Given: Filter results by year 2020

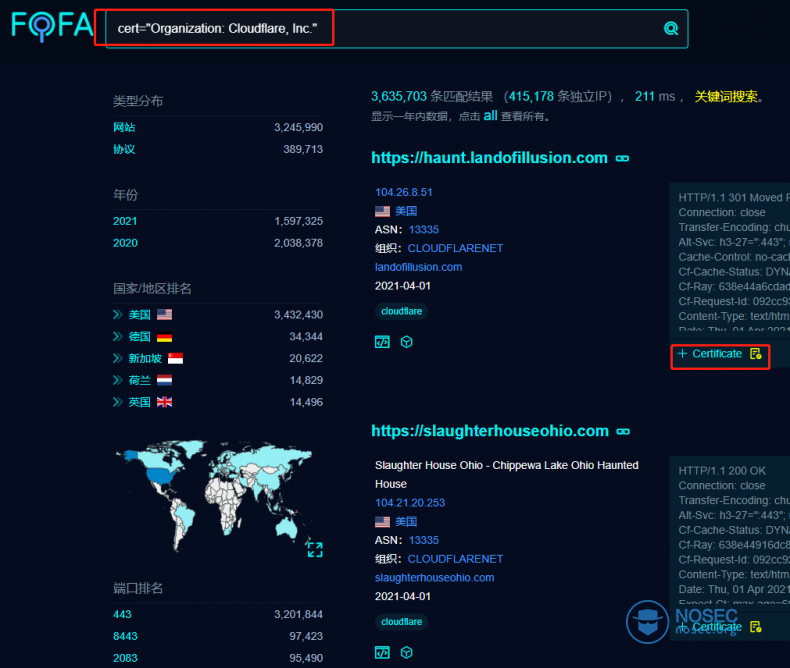Looking at the screenshot, I should coord(125,243).
